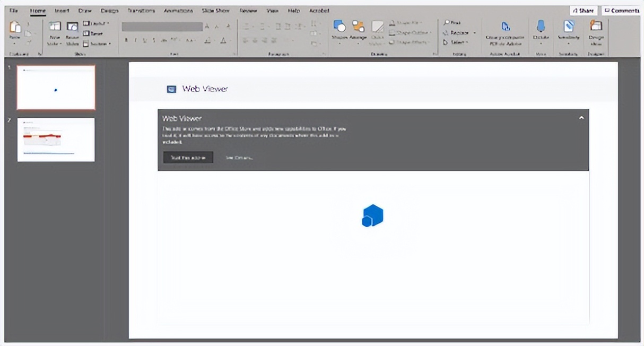Click the Share button
The image size is (644, 346).
(583, 11)
